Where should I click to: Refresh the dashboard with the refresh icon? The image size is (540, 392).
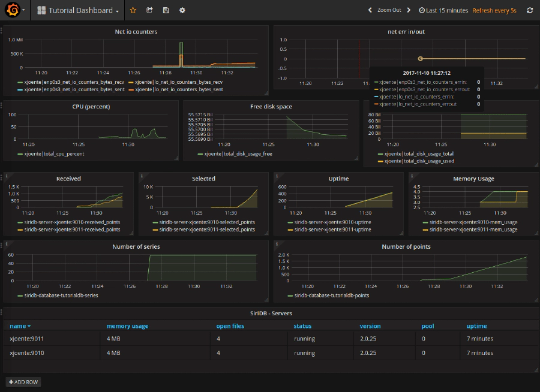coord(530,10)
